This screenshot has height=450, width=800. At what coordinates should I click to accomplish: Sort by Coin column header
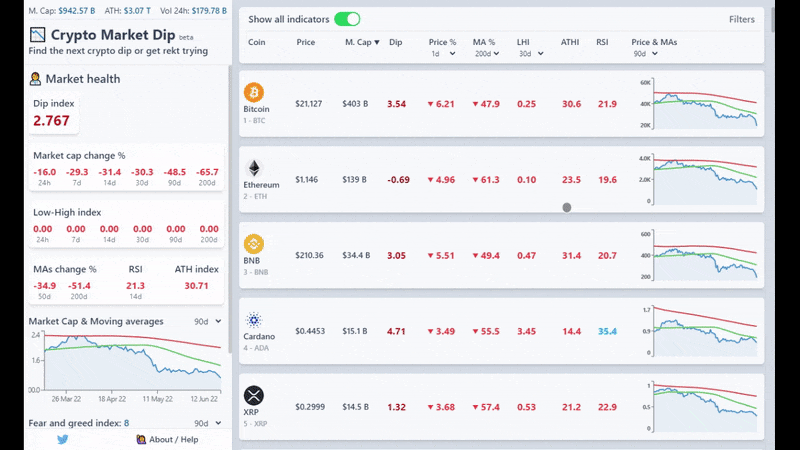(x=257, y=42)
